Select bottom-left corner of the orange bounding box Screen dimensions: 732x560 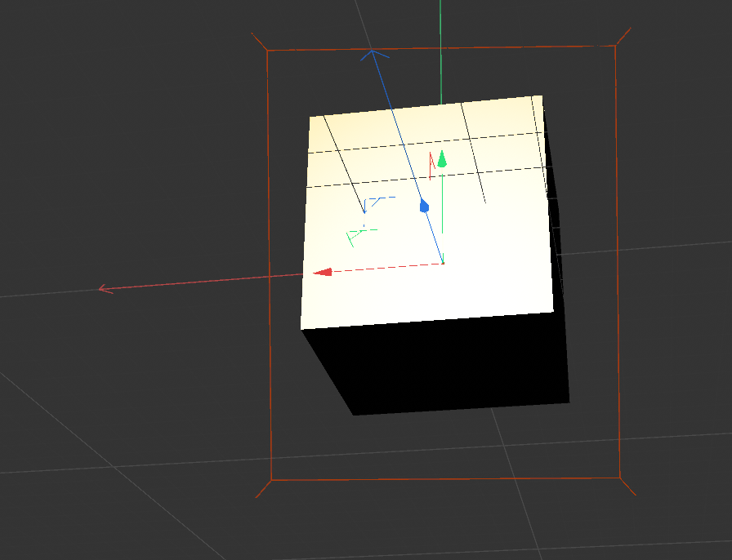point(270,480)
